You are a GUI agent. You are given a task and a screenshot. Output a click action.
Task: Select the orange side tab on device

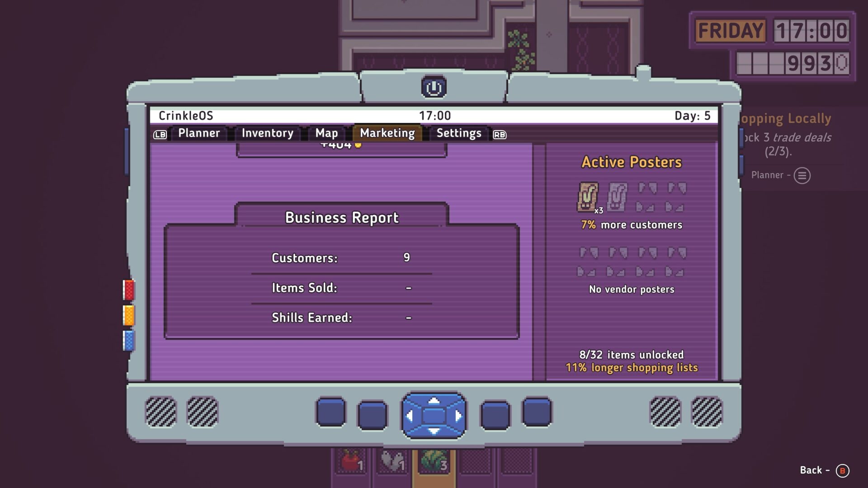129,315
